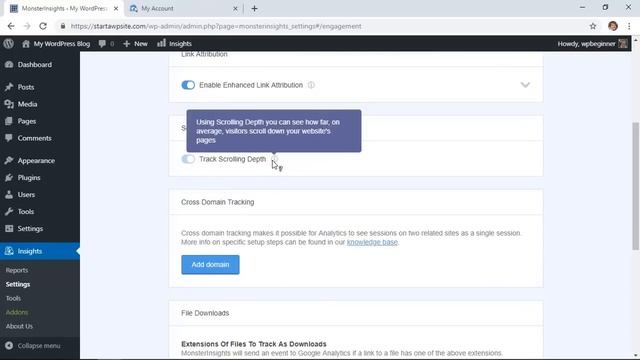
Task: Click the Collapse menu arrow icon
Action: point(9,346)
